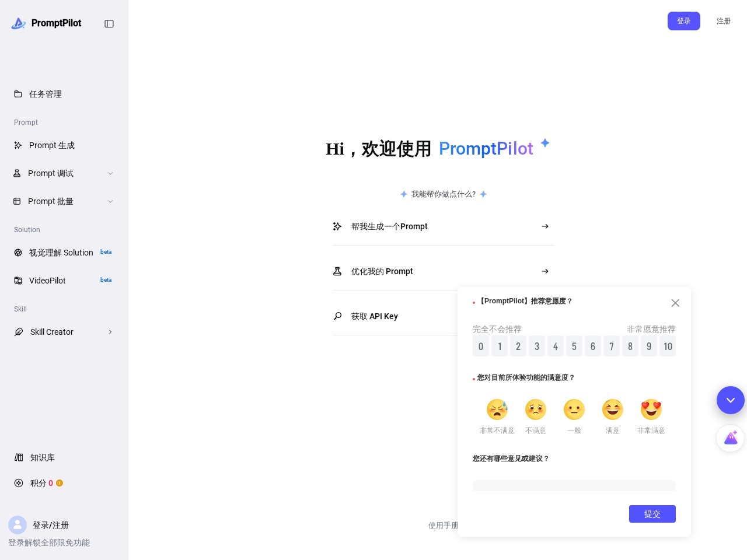The image size is (747, 560).
Task: Expand the Prompt 调试 chevron
Action: pyautogui.click(x=110, y=173)
